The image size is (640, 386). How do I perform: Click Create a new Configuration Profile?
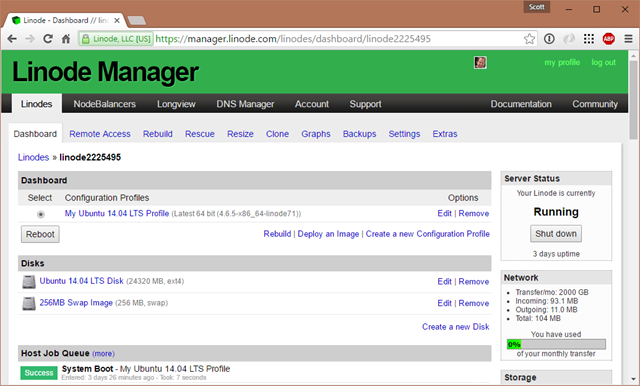(x=427, y=234)
